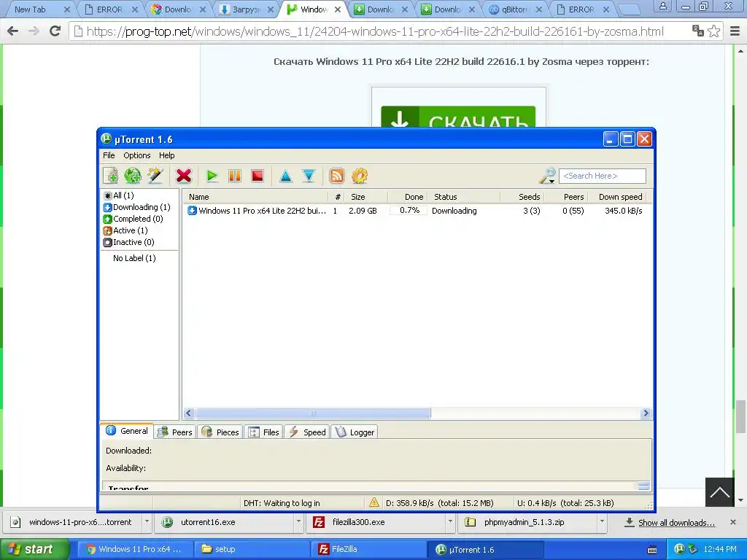Switch to the General tab

pyautogui.click(x=127, y=431)
